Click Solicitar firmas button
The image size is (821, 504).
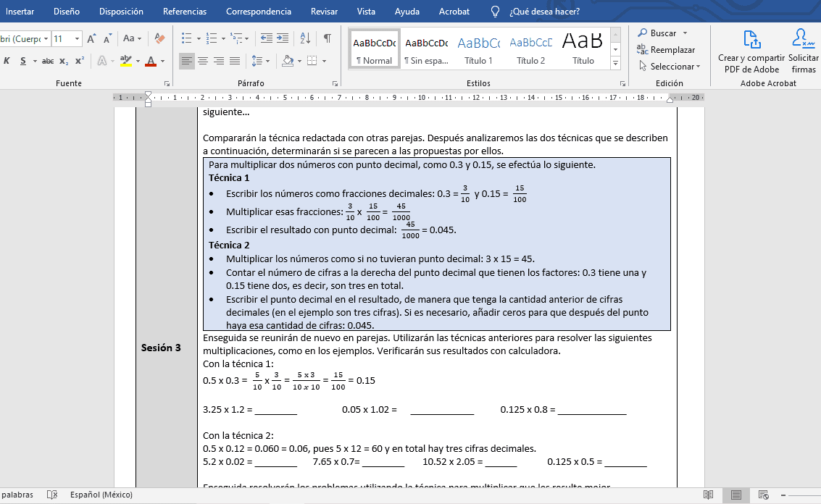pyautogui.click(x=803, y=51)
